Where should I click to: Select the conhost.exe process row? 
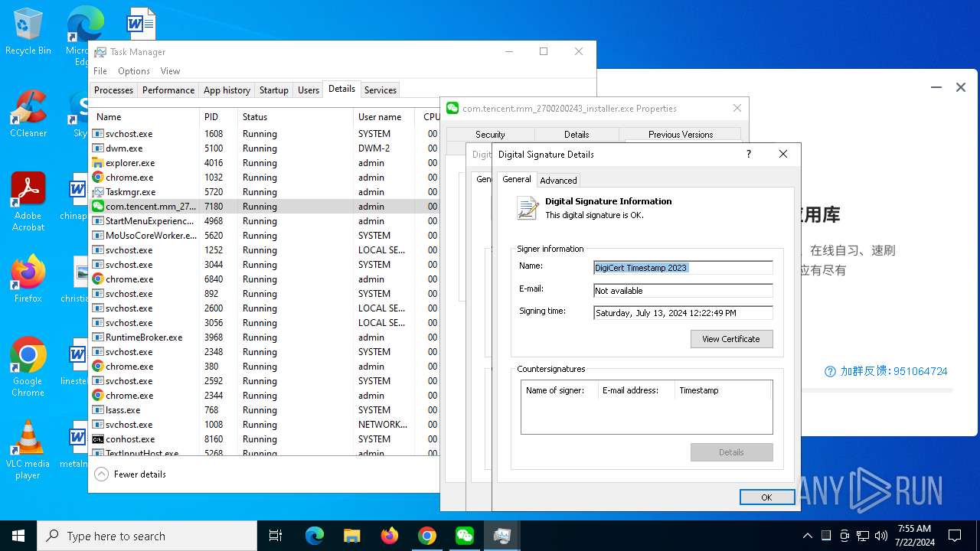[x=264, y=439]
